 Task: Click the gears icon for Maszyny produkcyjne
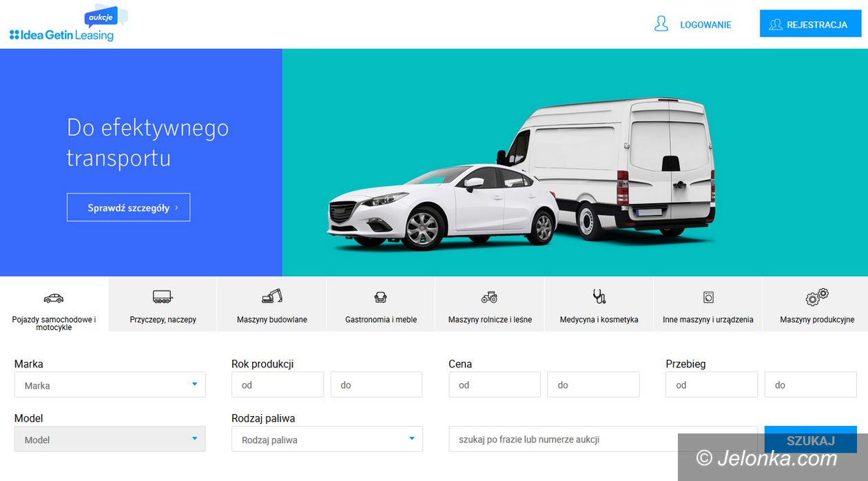coord(816,297)
